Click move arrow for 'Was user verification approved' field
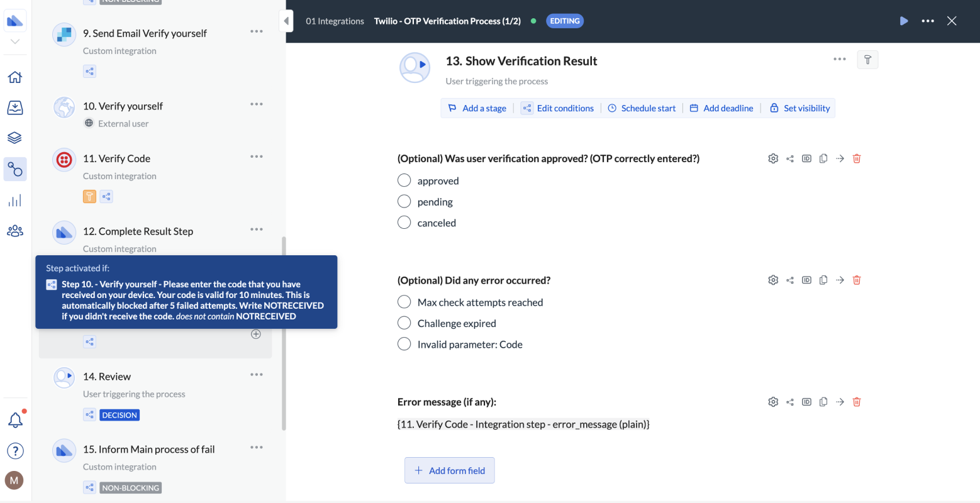Viewport: 980px width, 503px height. [x=840, y=158]
